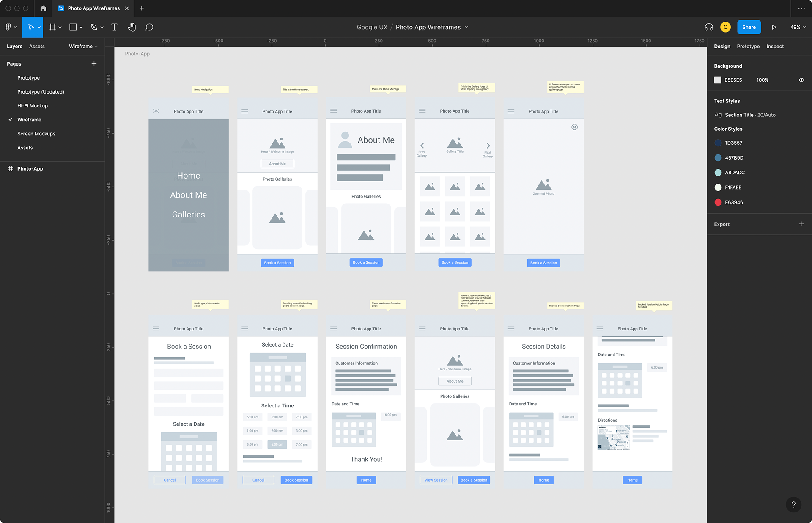Open the 49% zoom dropdown
Screen dimensions: 812x523
point(798,27)
